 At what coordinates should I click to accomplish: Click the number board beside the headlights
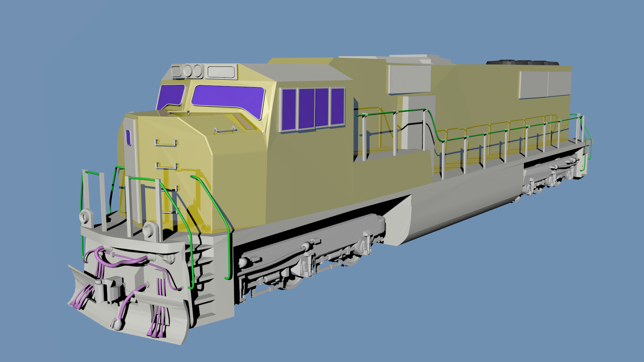(x=221, y=72)
